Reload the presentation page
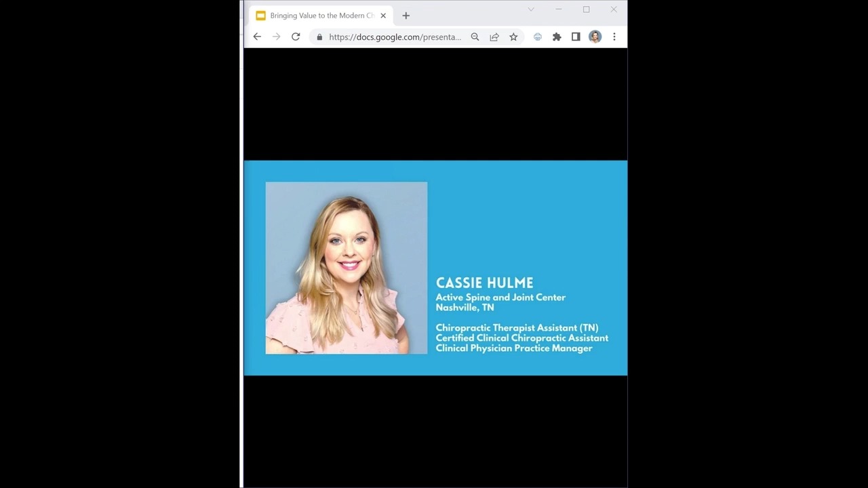This screenshot has height=488, width=868. pos(296,37)
